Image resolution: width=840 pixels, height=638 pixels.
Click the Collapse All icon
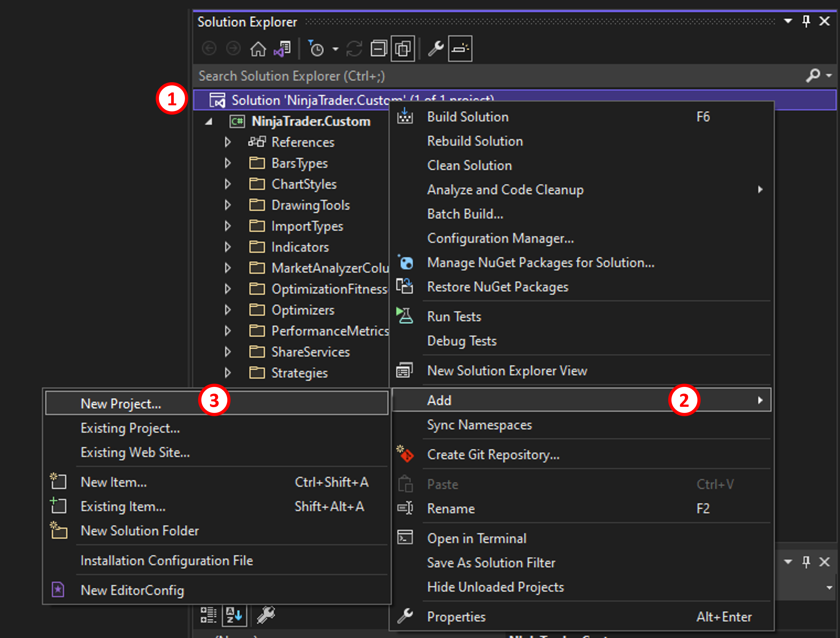click(379, 48)
